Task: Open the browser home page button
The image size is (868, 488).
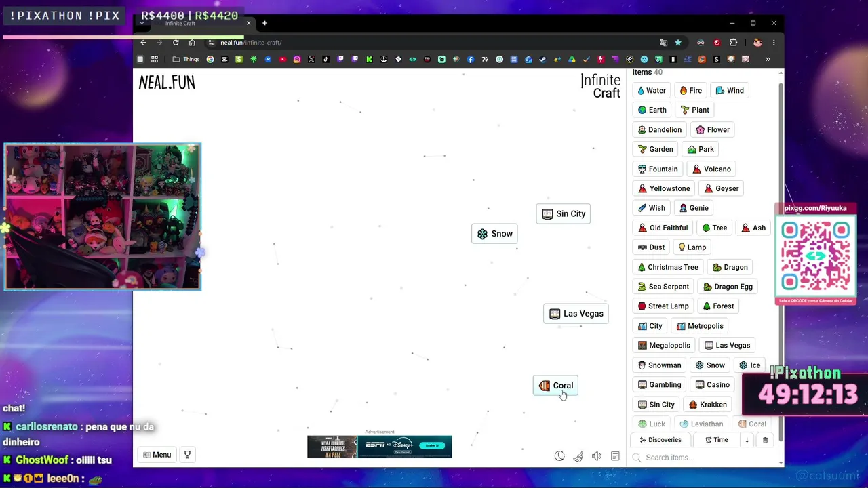Action: 192,43
